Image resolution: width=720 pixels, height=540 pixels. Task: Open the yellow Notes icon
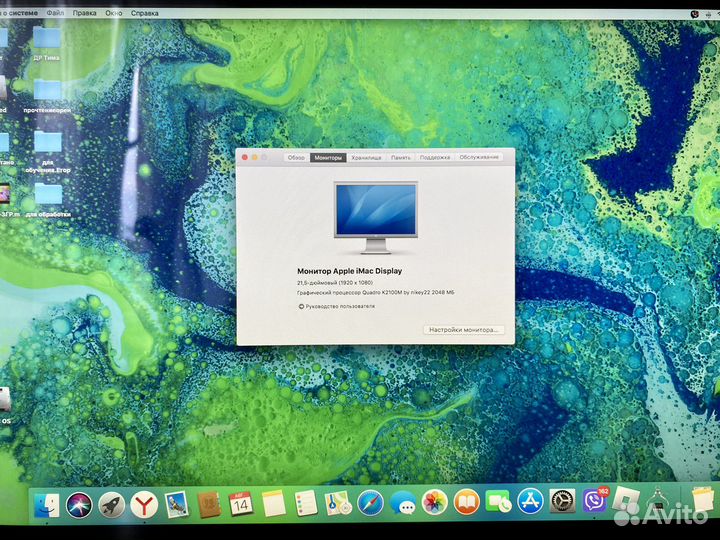274,503
